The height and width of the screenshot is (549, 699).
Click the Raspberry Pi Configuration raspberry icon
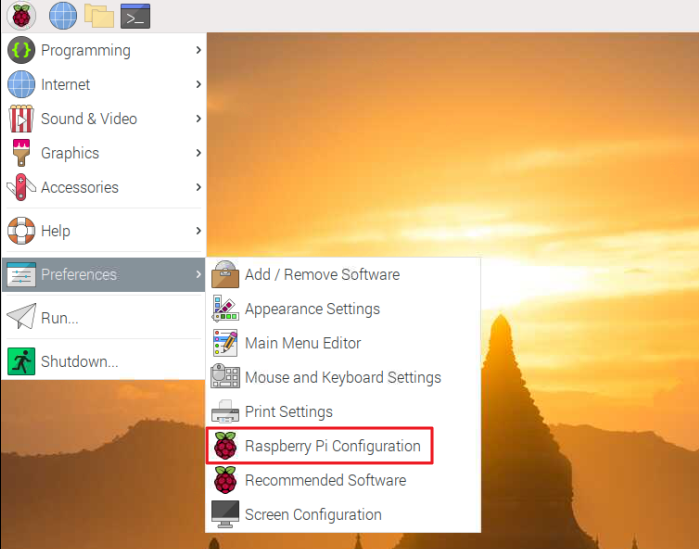pyautogui.click(x=225, y=446)
